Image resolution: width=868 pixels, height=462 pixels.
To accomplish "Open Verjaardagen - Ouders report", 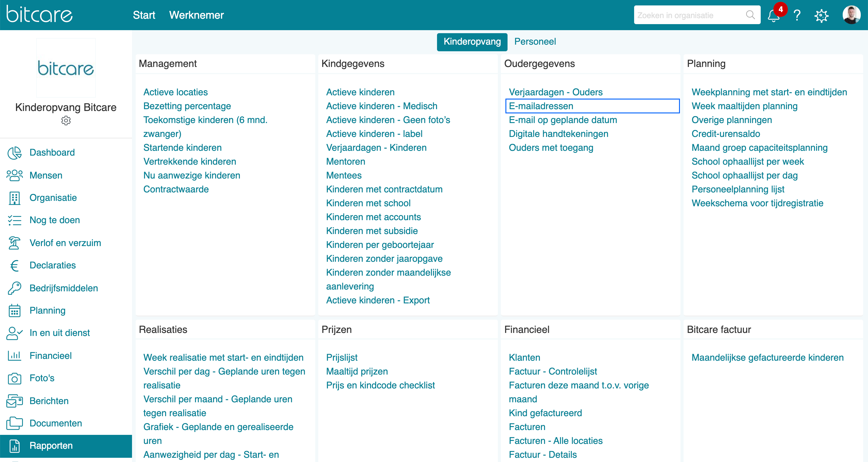I will point(556,92).
